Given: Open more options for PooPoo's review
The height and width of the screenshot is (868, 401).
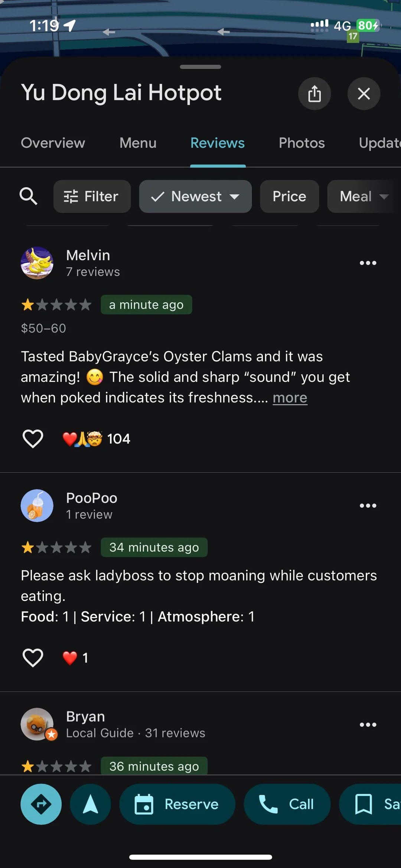Looking at the screenshot, I should pyautogui.click(x=368, y=505).
